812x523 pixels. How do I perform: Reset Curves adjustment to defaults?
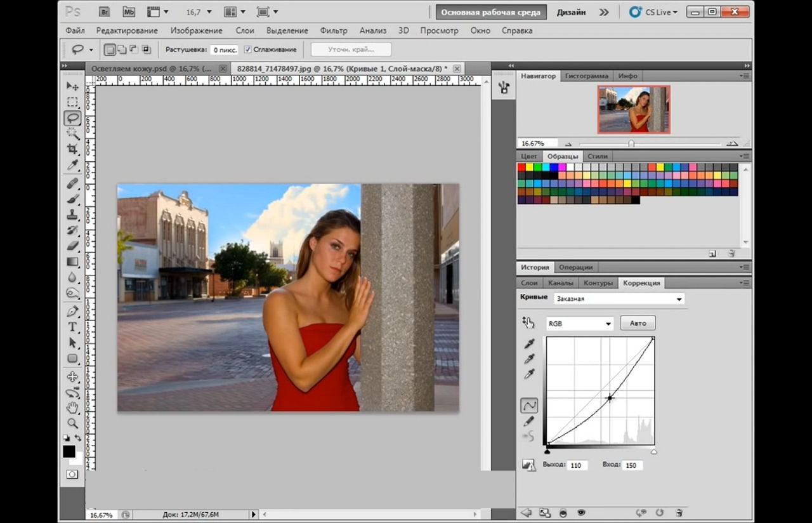point(660,512)
